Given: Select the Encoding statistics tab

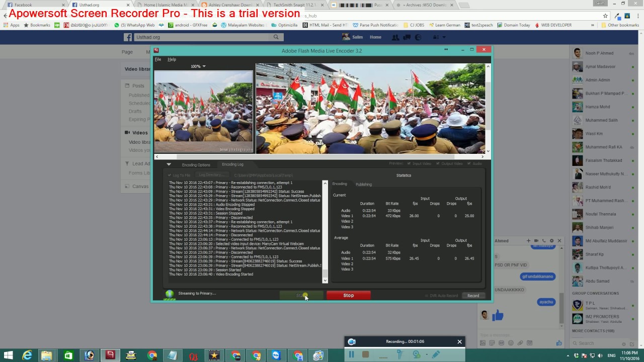Looking at the screenshot, I should (340, 184).
